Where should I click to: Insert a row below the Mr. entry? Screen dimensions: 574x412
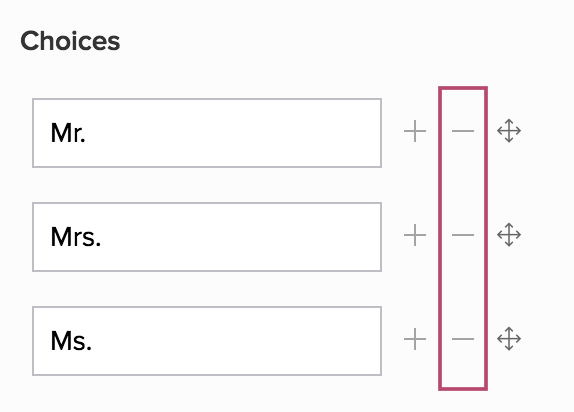click(415, 131)
